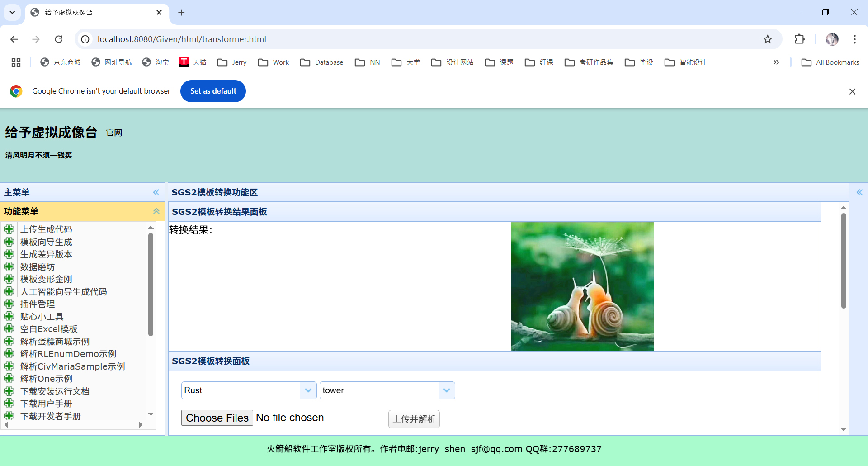
Task: Click the browser extensions puzzle icon
Action: [799, 39]
